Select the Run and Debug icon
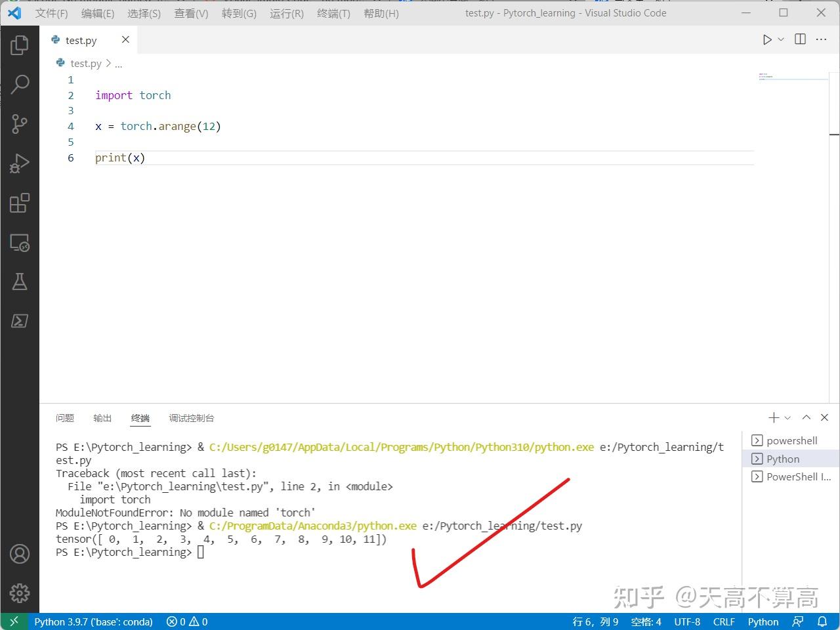Viewport: 840px width, 630px height. pyautogui.click(x=20, y=163)
